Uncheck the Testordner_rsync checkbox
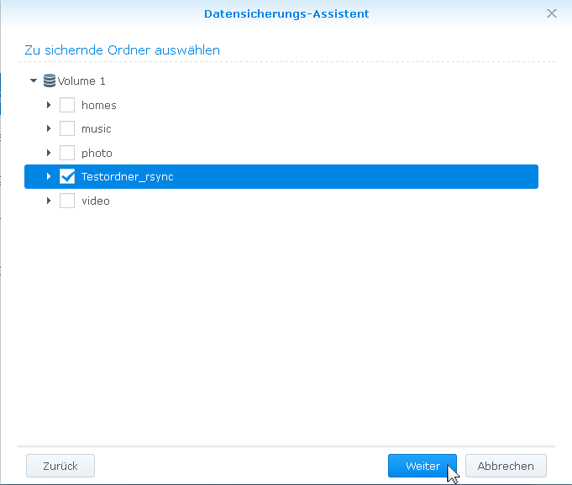Screen dimensions: 572x485 (x=67, y=176)
